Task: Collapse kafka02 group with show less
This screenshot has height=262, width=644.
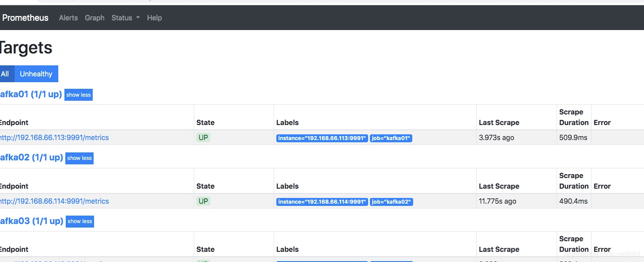Action: coord(79,158)
